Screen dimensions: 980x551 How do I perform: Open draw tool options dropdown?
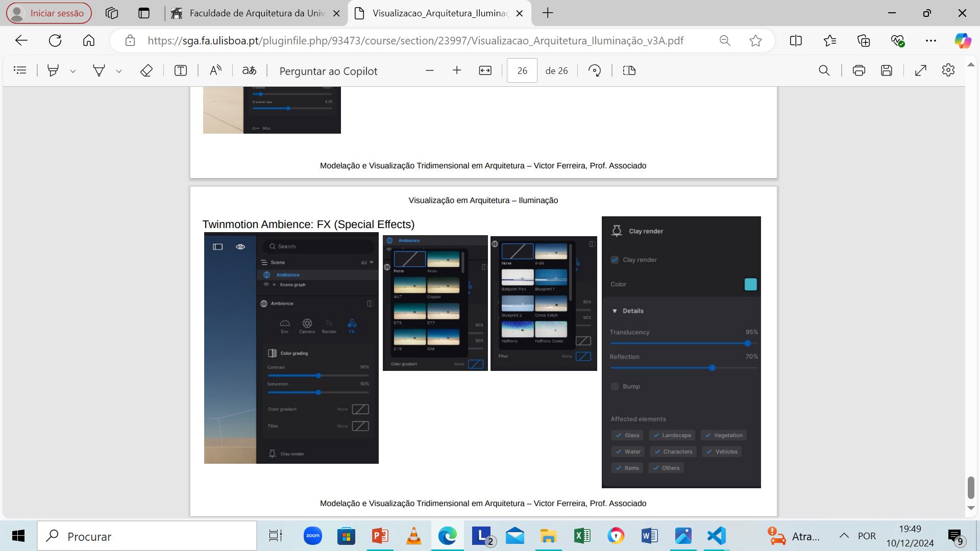(119, 71)
